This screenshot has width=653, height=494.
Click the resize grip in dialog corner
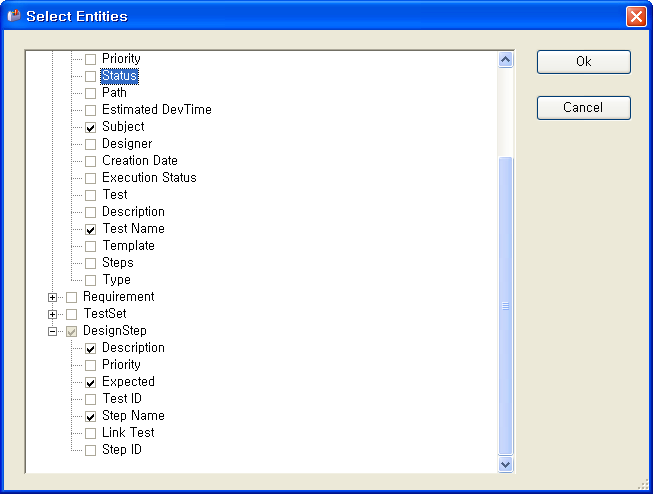[x=643, y=484]
